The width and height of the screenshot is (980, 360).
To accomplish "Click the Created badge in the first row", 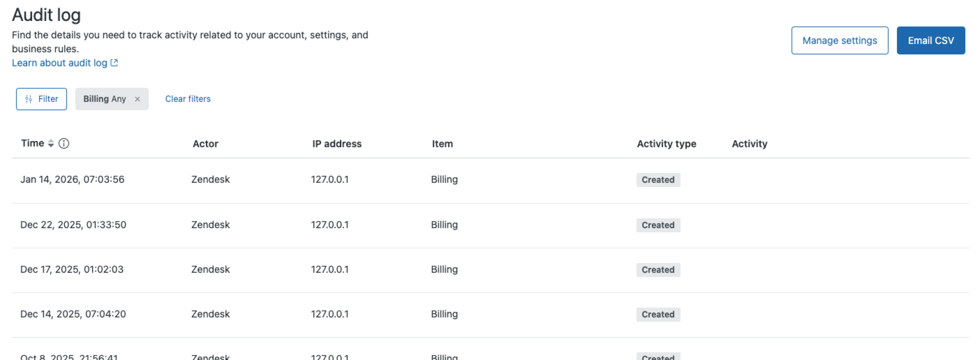I will 658,180.
